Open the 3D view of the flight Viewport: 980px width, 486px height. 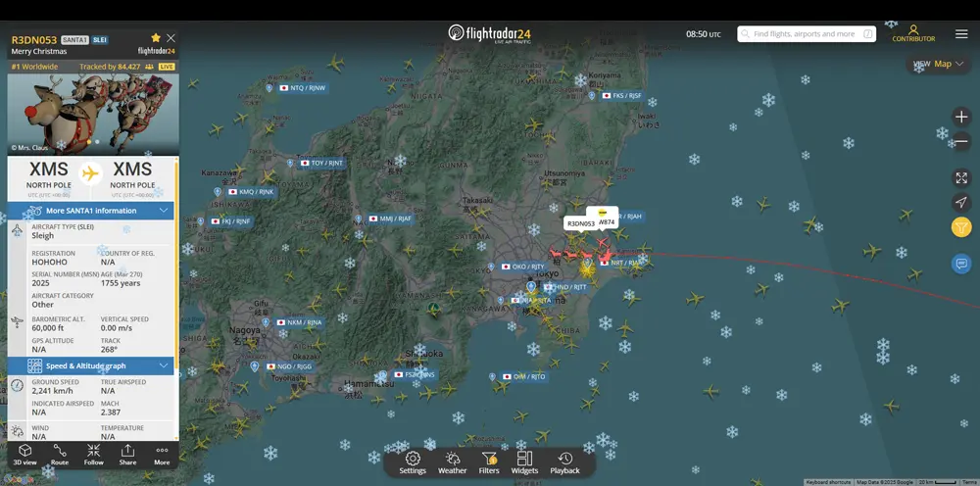tap(25, 455)
